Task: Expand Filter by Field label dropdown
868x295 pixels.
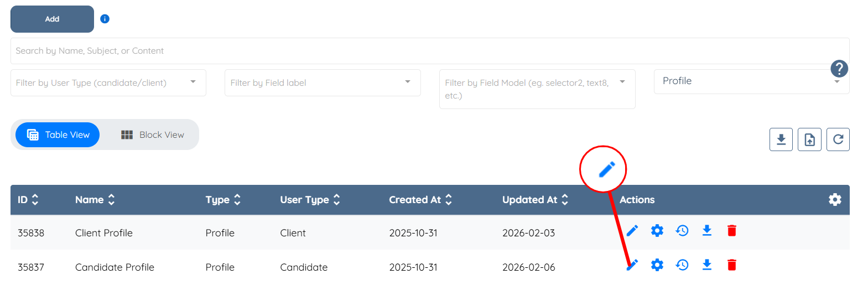Action: coord(322,83)
